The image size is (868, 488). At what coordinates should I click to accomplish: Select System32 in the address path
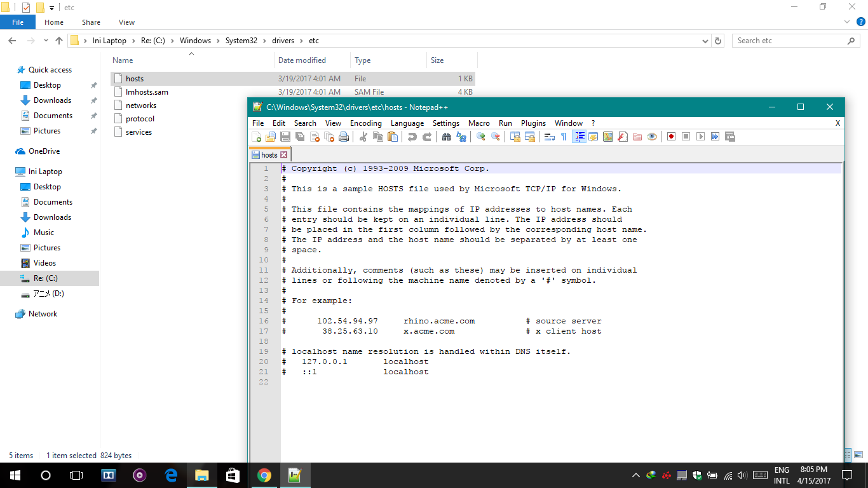tap(241, 41)
